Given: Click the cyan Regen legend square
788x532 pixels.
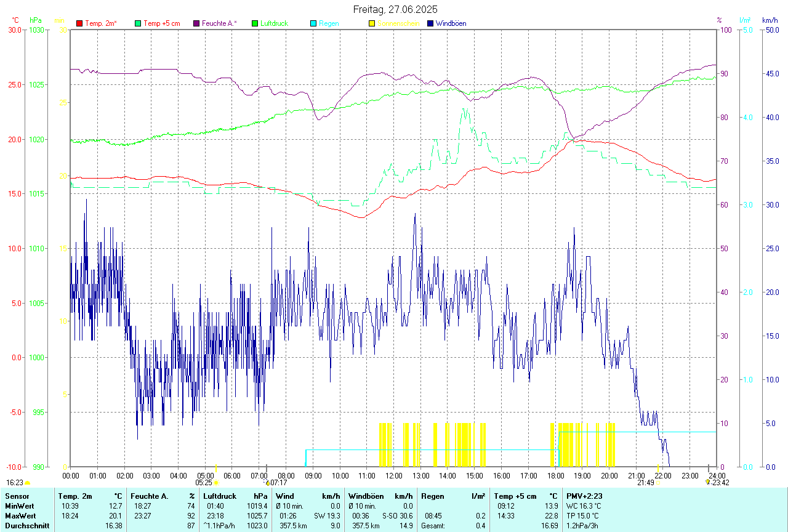Looking at the screenshot, I should pos(313,23).
